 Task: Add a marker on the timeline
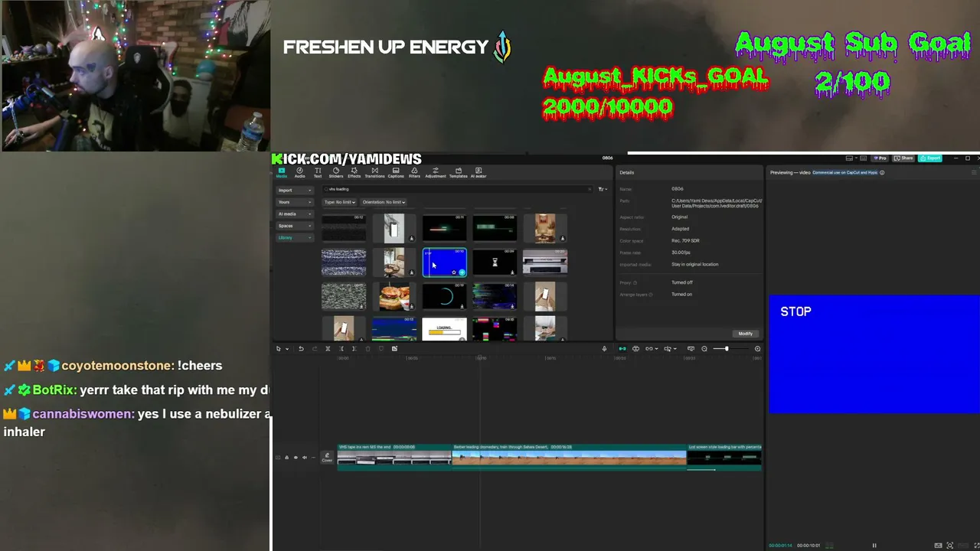[381, 349]
